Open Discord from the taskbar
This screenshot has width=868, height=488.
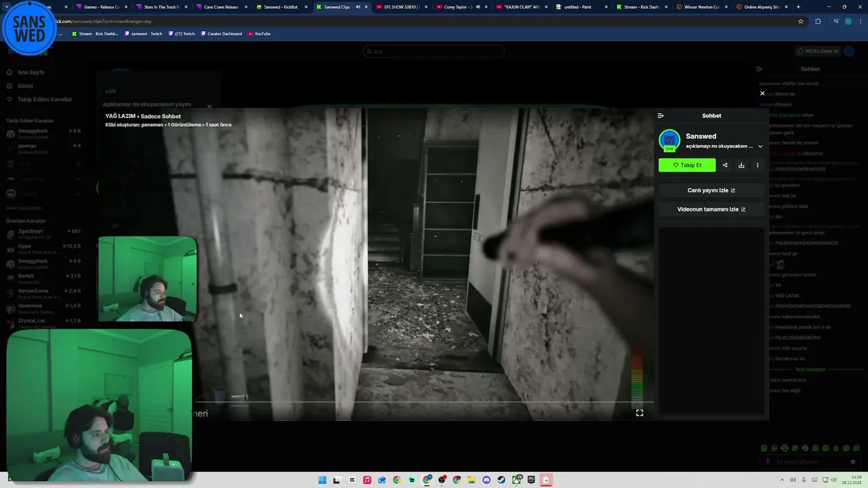click(486, 480)
